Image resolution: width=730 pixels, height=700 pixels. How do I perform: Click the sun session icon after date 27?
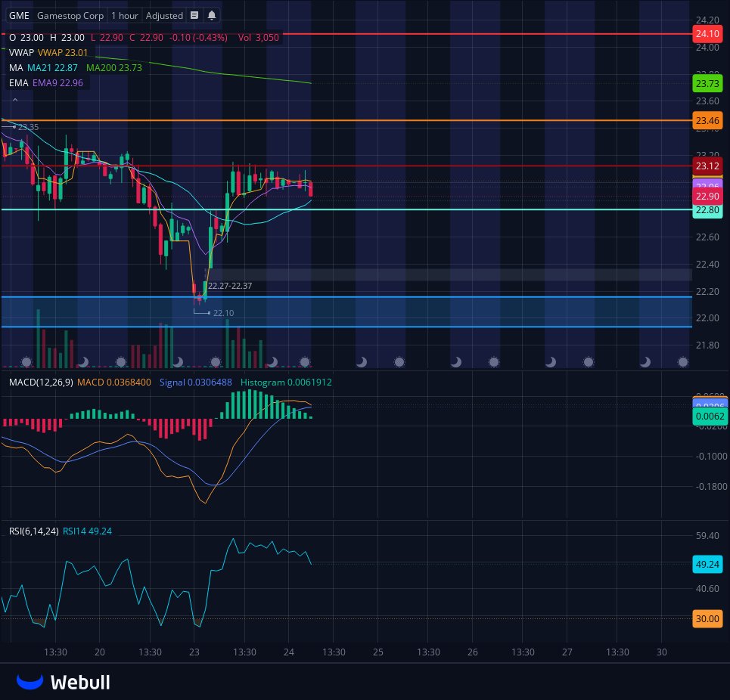(x=589, y=361)
